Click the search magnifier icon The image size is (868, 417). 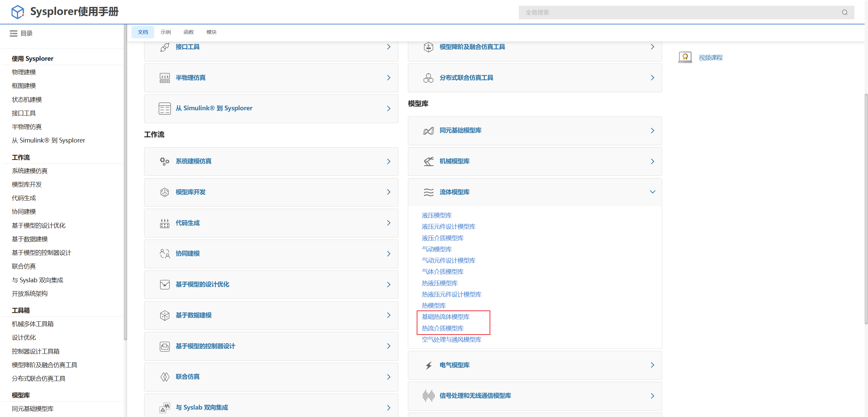(845, 12)
